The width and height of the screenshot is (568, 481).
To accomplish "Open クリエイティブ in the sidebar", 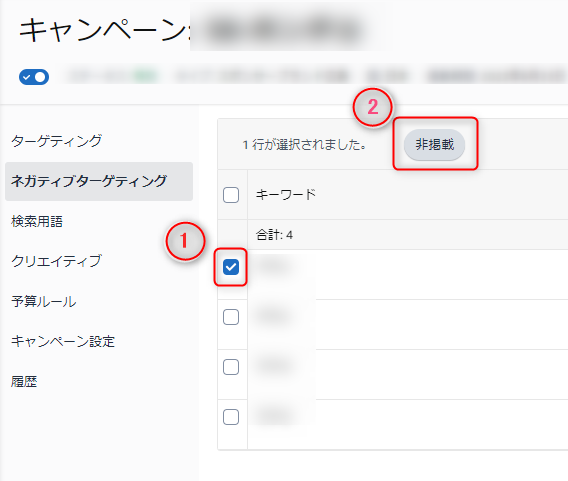I will tap(57, 261).
